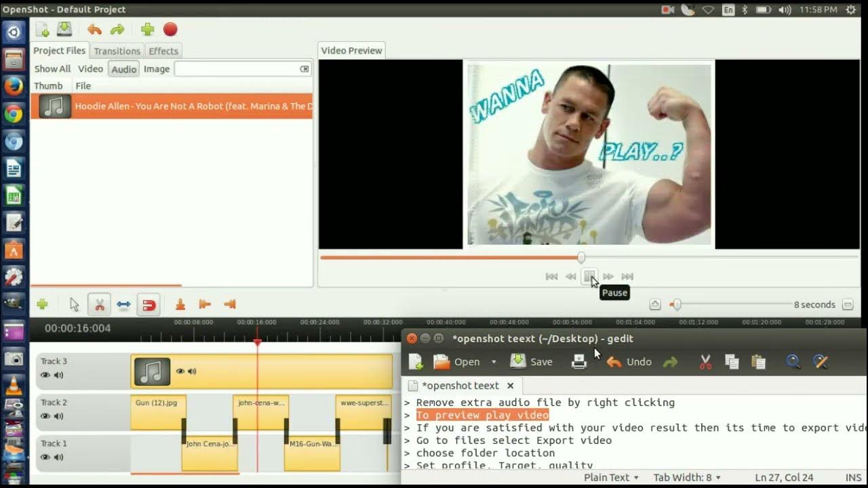Click gedit Open button
868x488 pixels.
458,362
